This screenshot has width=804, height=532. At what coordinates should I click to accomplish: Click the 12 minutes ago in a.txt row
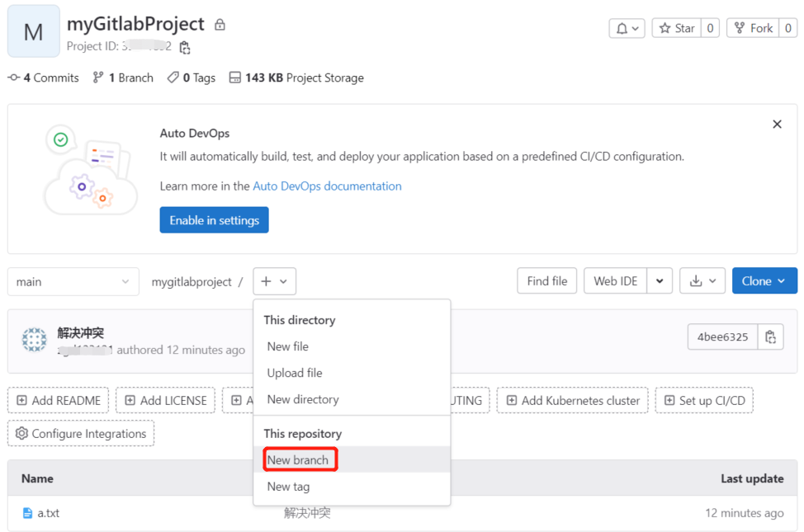pos(744,513)
